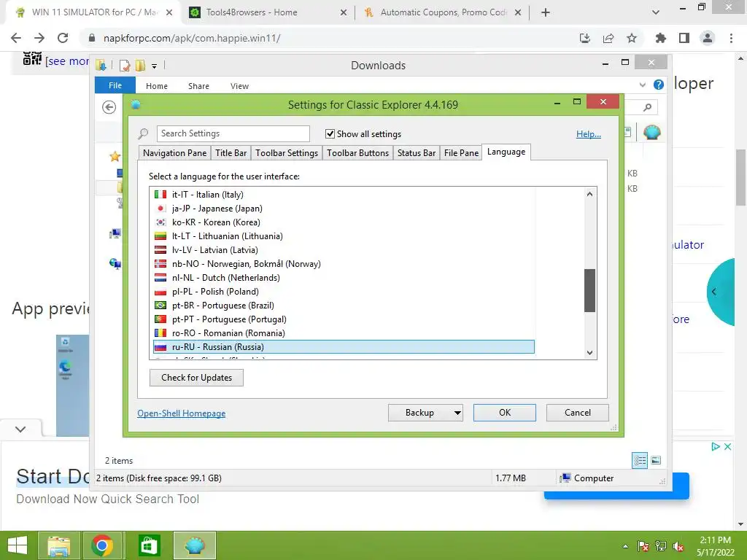Image resolution: width=747 pixels, height=560 pixels.
Task: Open the Status Bar tab
Action: 416,153
